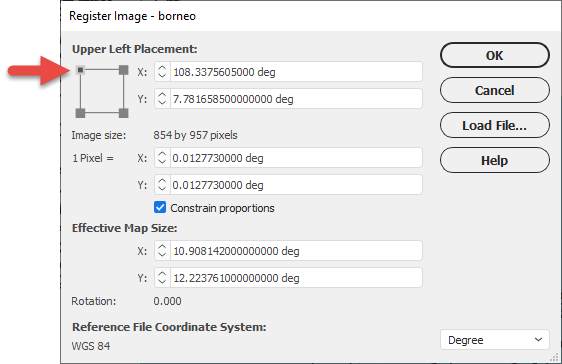This screenshot has height=364, width=562.
Task: Select the upper-right corner placement handle
Action: pyautogui.click(x=124, y=70)
